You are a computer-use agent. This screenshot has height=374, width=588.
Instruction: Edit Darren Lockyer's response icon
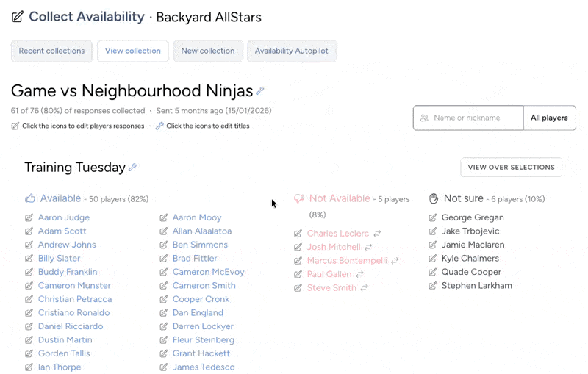point(163,326)
